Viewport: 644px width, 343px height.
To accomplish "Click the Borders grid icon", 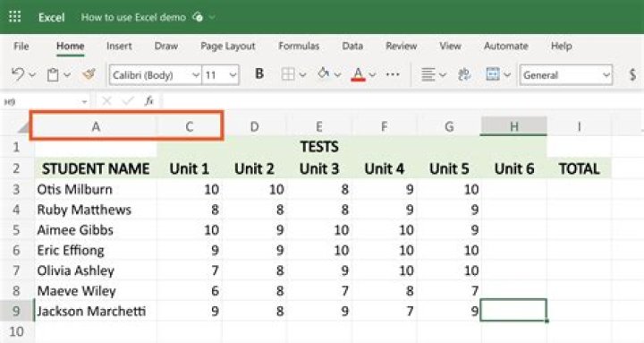I will coord(287,74).
